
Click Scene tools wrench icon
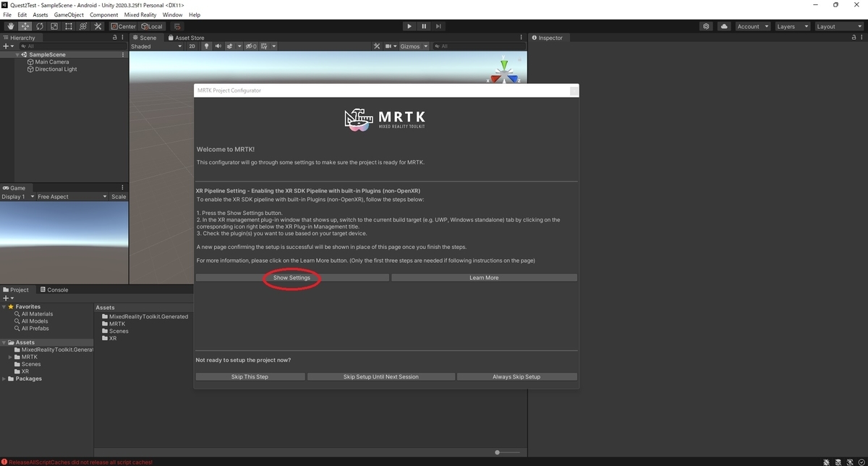377,46
